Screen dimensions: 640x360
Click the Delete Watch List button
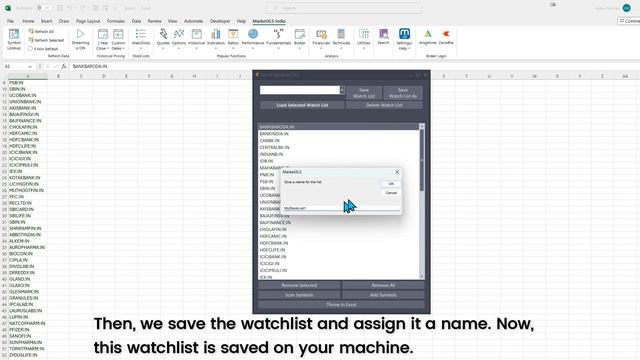click(384, 105)
